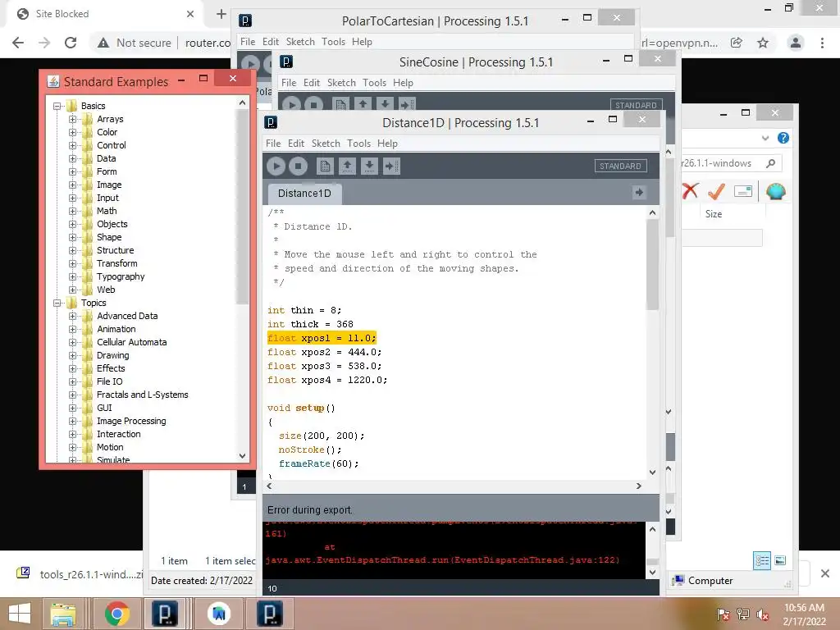Open tab menu arrow in Distance1D

638,192
